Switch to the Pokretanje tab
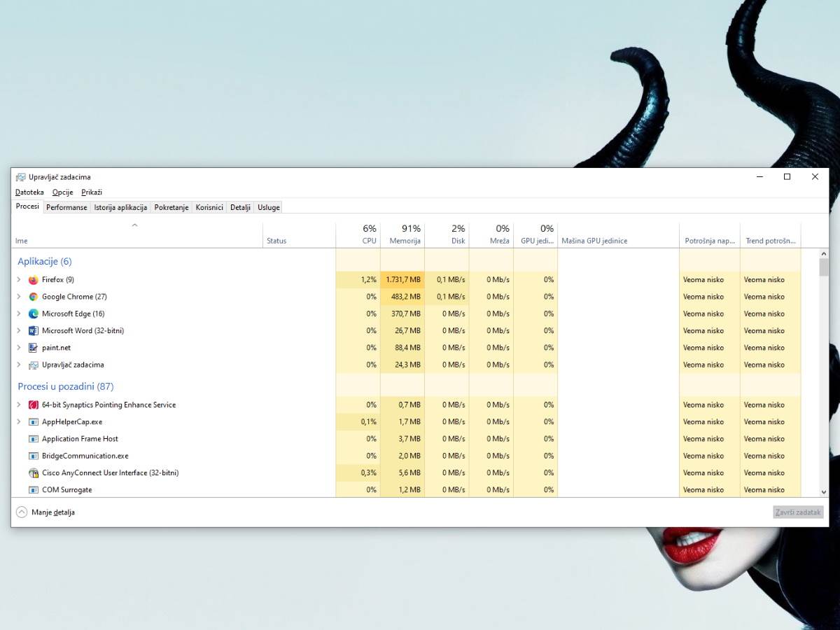The width and height of the screenshot is (840, 630). click(171, 207)
